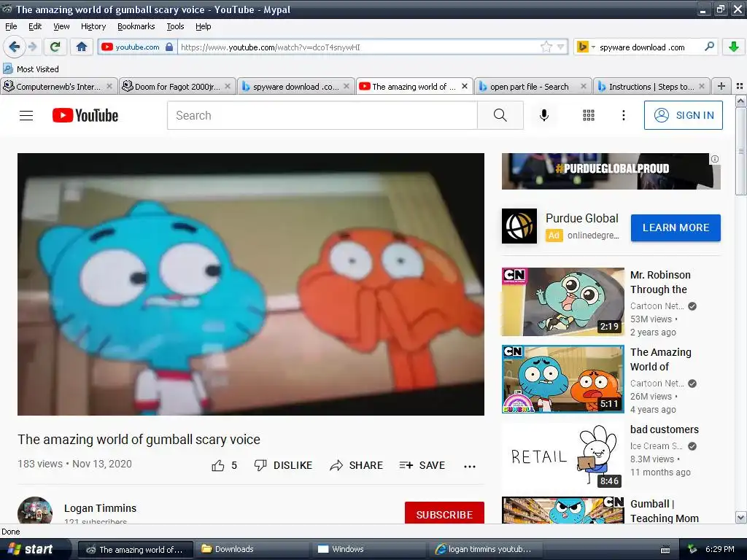Click the LEARN MORE ad button
747x560 pixels.
tap(676, 227)
